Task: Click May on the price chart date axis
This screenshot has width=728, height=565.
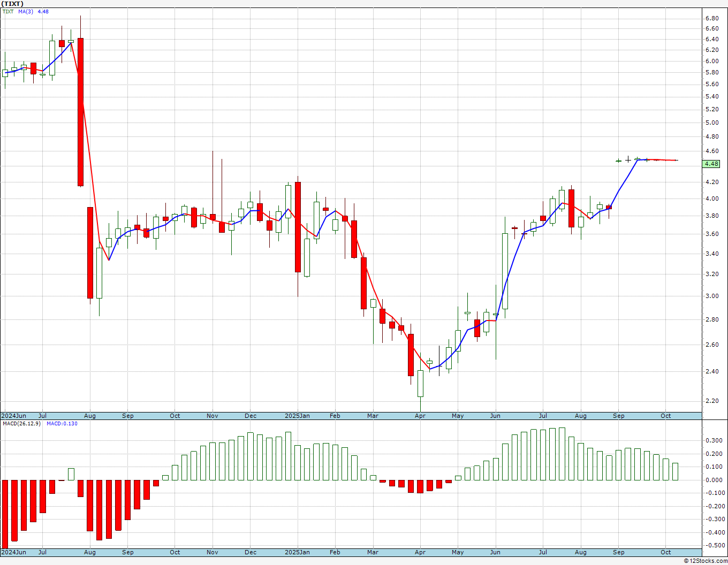Action: tap(458, 416)
